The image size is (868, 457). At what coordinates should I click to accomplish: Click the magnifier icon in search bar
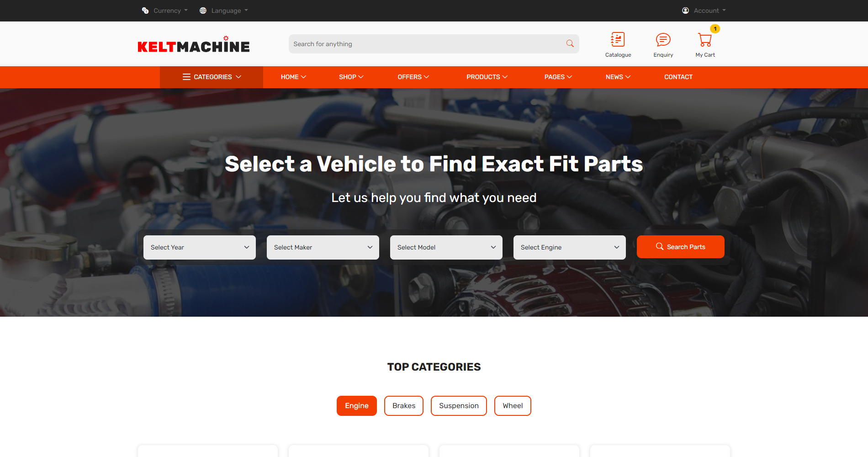pyautogui.click(x=570, y=43)
